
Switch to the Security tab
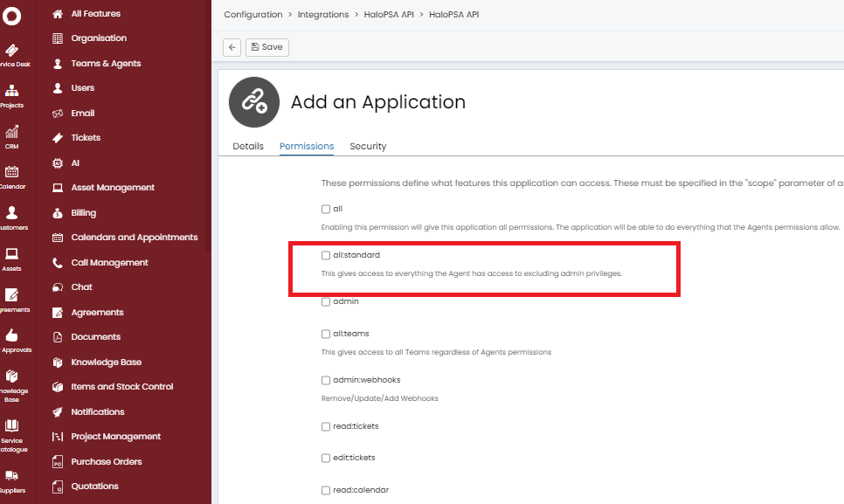pyautogui.click(x=368, y=146)
